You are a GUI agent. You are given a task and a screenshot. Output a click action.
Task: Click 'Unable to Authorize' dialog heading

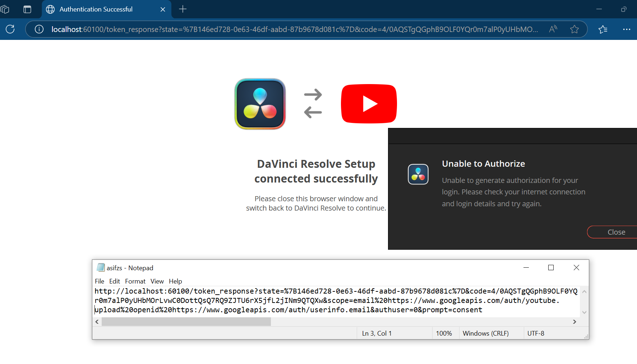coord(483,163)
